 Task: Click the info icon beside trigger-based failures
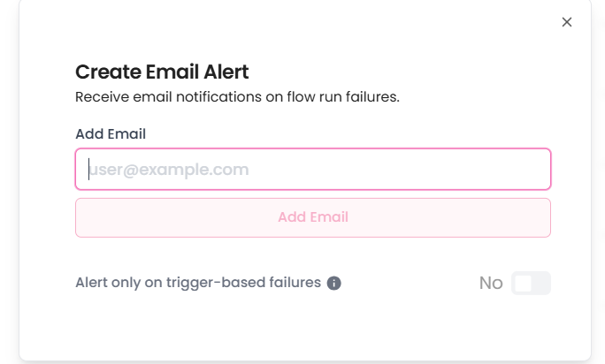[333, 283]
